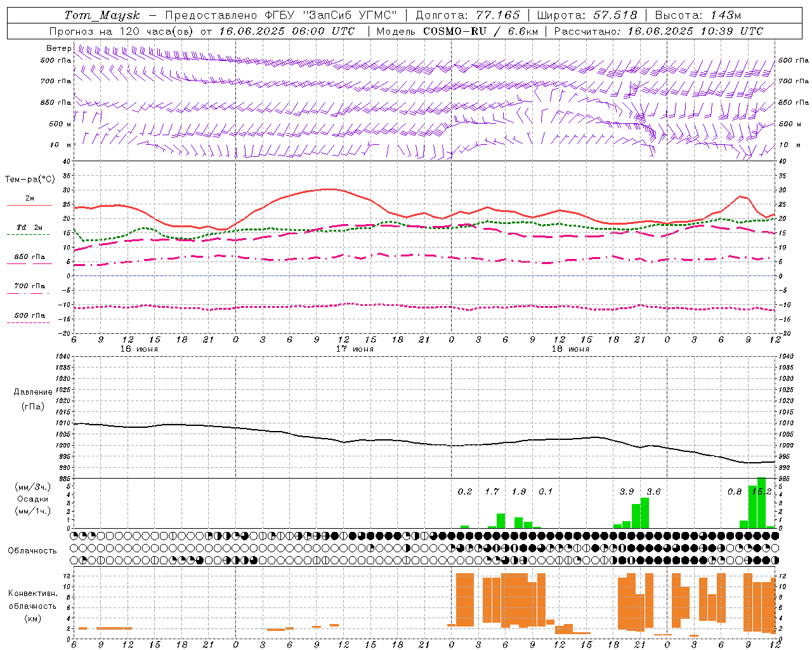Click the dotted 500 гПа temperature legend line
The width and height of the screenshot is (812, 650).
pos(28,322)
